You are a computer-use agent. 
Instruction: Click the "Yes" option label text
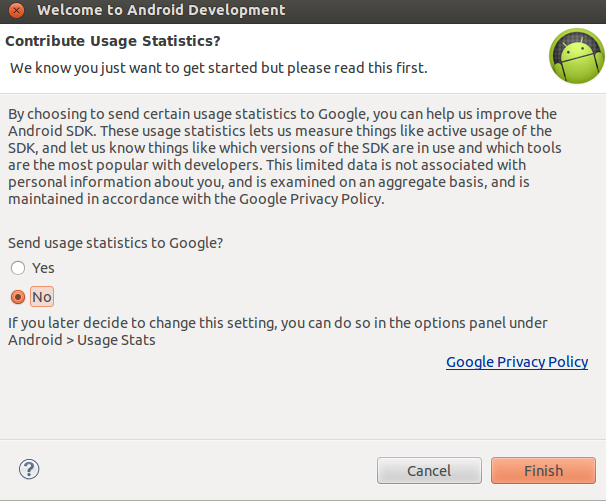click(43, 268)
